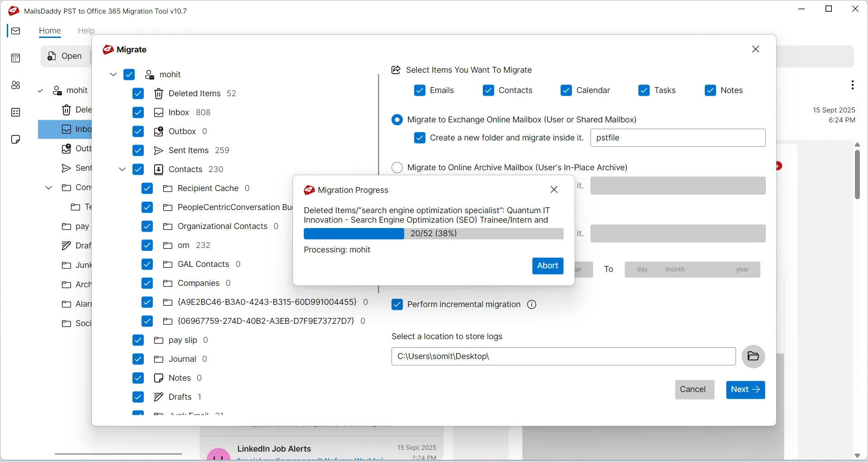Uncheck the Emails item type

tap(420, 91)
